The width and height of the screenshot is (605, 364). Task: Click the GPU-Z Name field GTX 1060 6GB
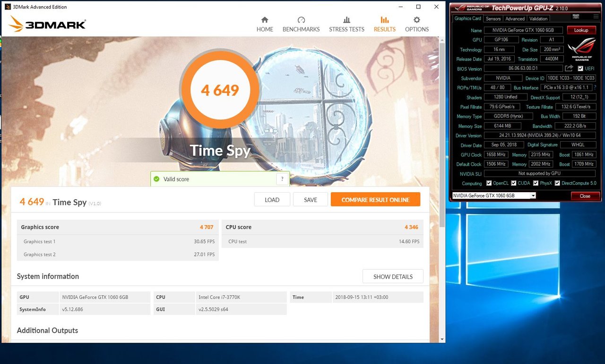tap(524, 30)
